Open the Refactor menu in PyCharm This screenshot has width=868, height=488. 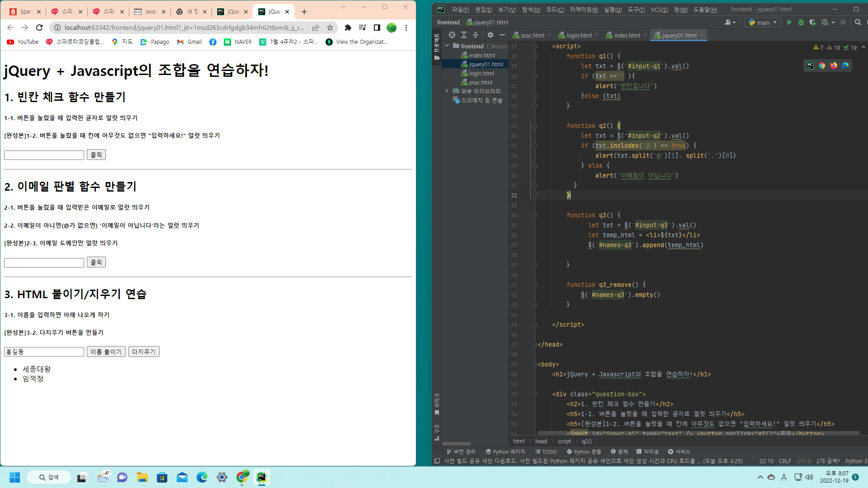pos(584,9)
